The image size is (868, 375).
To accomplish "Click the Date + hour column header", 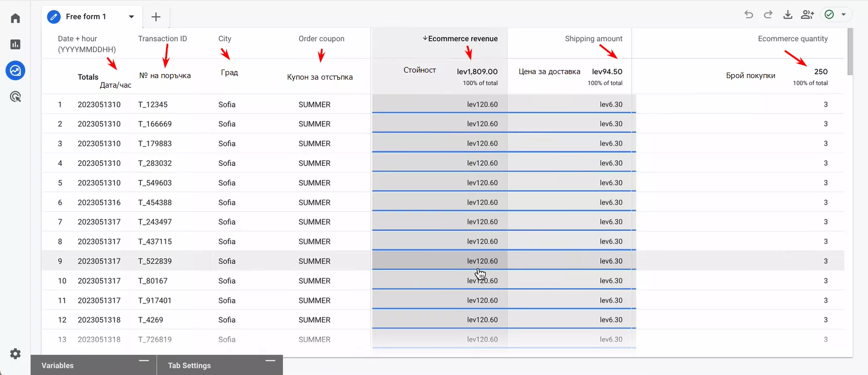I will [x=87, y=44].
